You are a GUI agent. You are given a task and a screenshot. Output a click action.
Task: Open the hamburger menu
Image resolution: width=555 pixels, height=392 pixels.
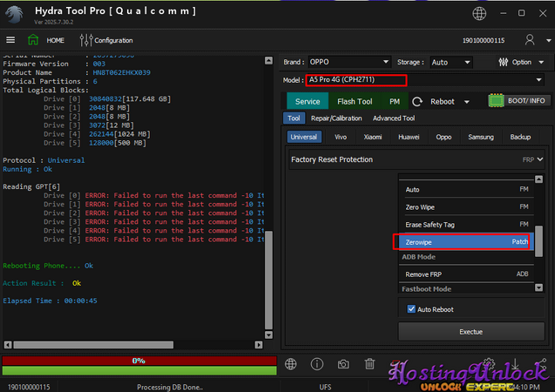coord(10,40)
